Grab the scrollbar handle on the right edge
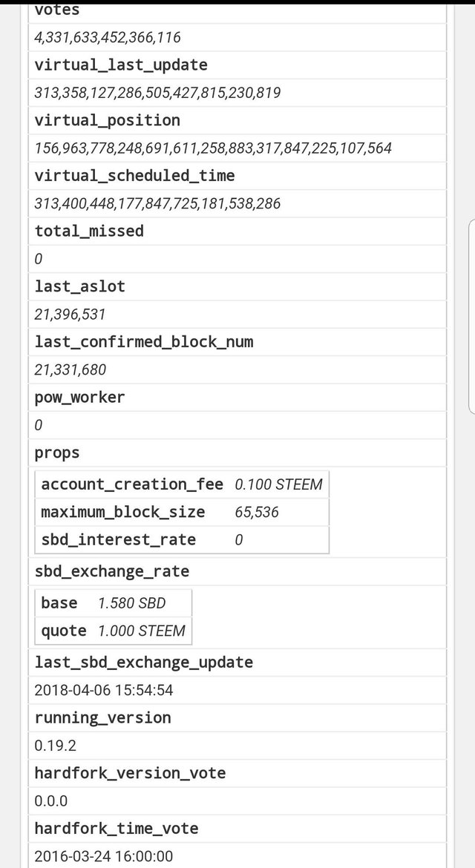Screen dimensions: 475x868 (x=472, y=316)
